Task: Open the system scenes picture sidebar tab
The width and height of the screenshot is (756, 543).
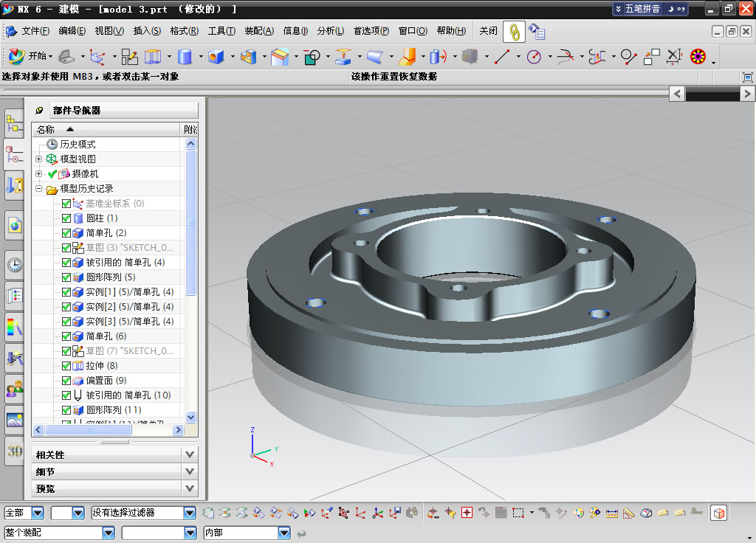Action: click(15, 420)
